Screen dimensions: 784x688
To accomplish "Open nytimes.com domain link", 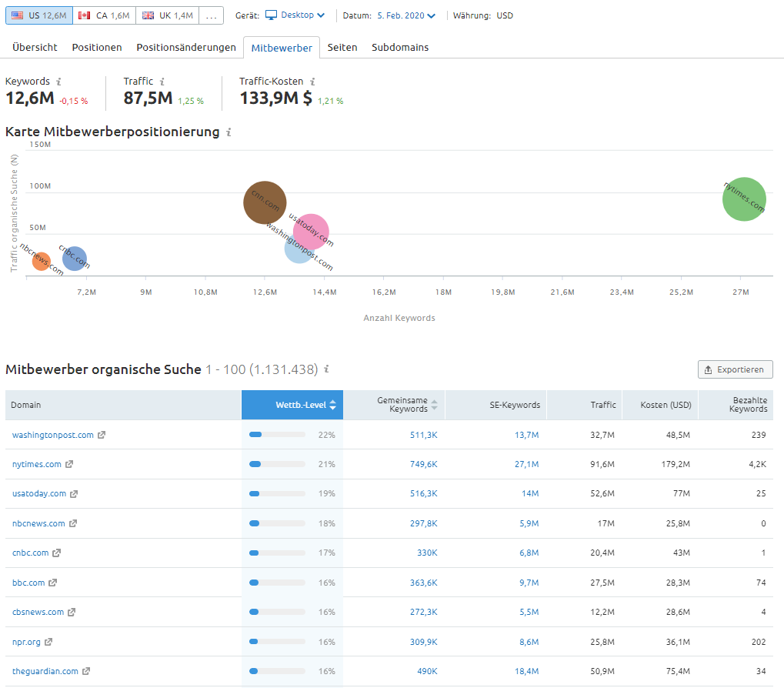I will pos(36,464).
